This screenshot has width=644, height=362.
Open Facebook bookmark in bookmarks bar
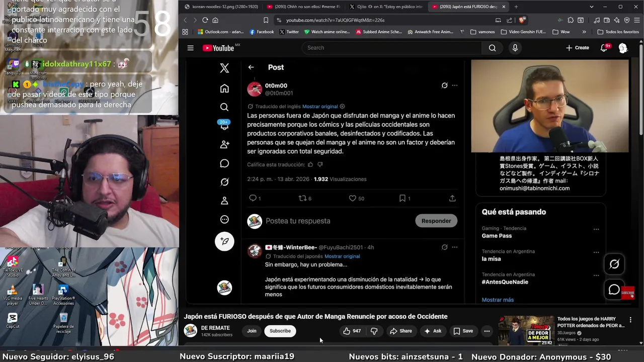point(262,32)
